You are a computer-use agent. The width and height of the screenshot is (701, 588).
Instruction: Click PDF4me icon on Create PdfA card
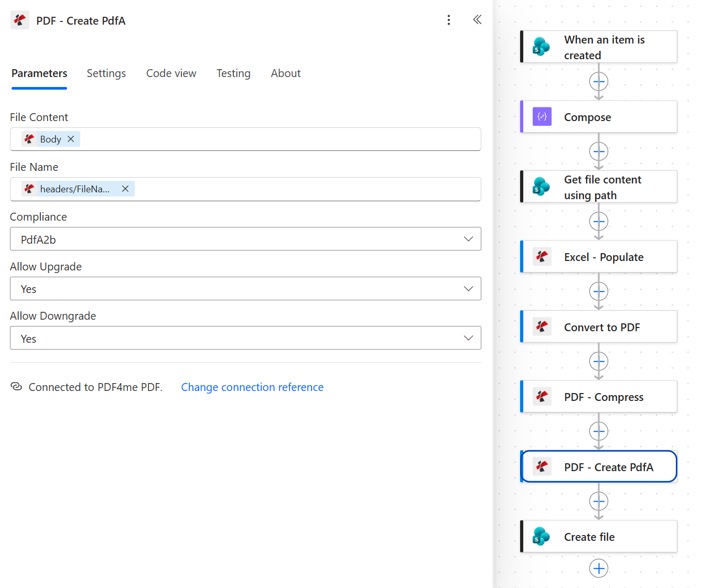coord(542,466)
